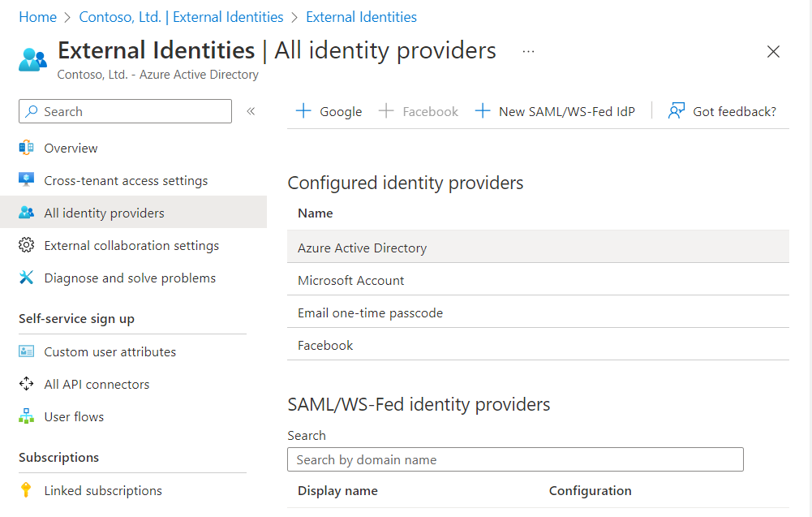Close the External Identities blade

[x=773, y=52]
